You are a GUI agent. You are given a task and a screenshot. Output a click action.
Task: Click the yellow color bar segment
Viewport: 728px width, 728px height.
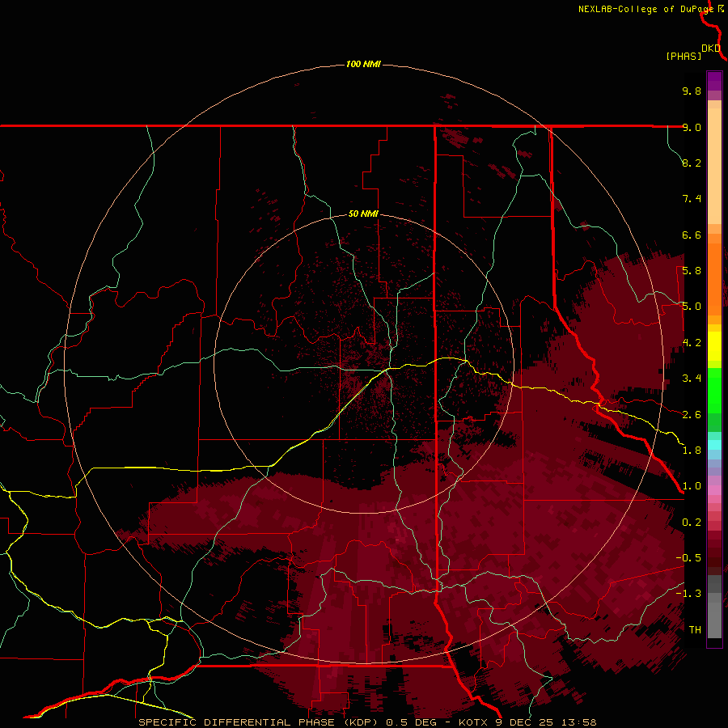point(714,346)
